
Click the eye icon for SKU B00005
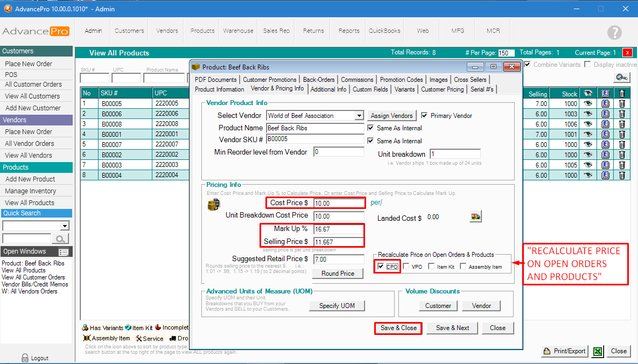[587, 103]
